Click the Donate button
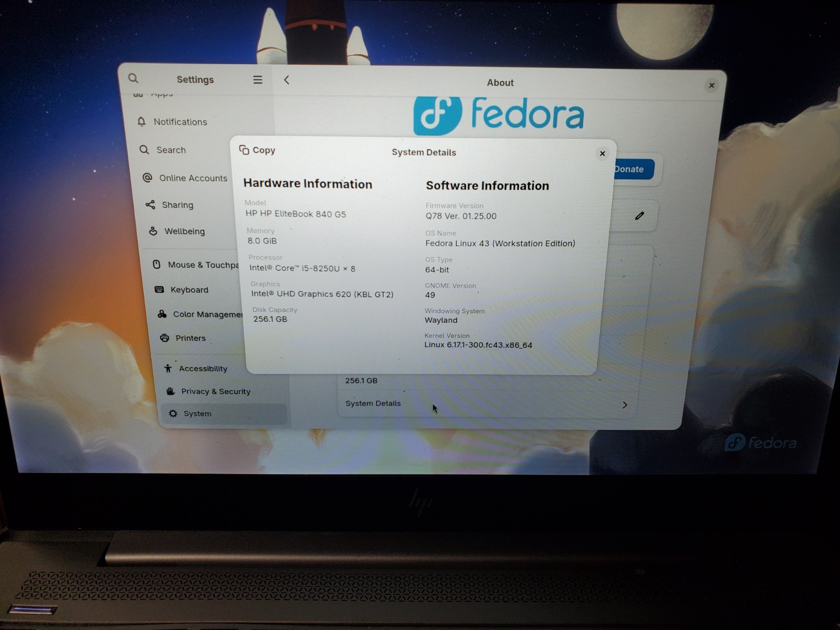Image resolution: width=840 pixels, height=630 pixels. [633, 169]
